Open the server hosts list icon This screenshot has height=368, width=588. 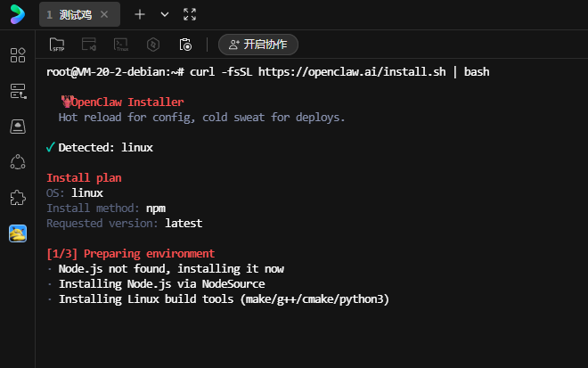(18, 91)
